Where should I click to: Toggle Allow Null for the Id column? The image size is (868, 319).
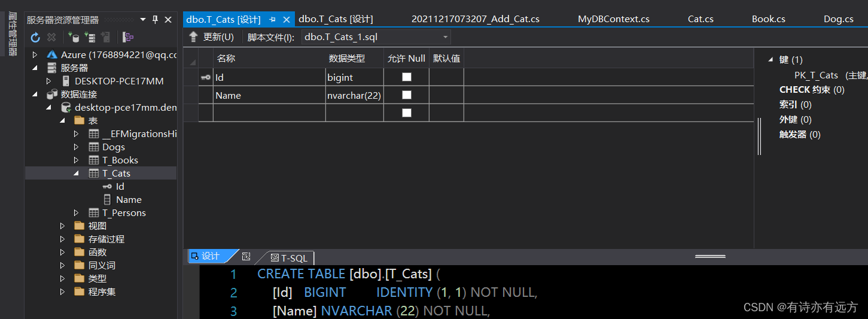pos(407,77)
